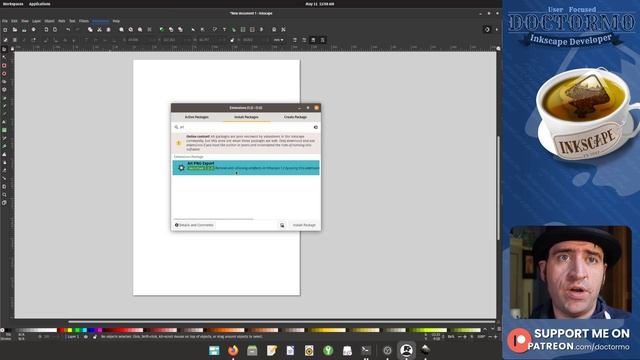Screen dimensions: 640x360
Task: Open Workspaces in the top panel
Action: tap(13, 4)
